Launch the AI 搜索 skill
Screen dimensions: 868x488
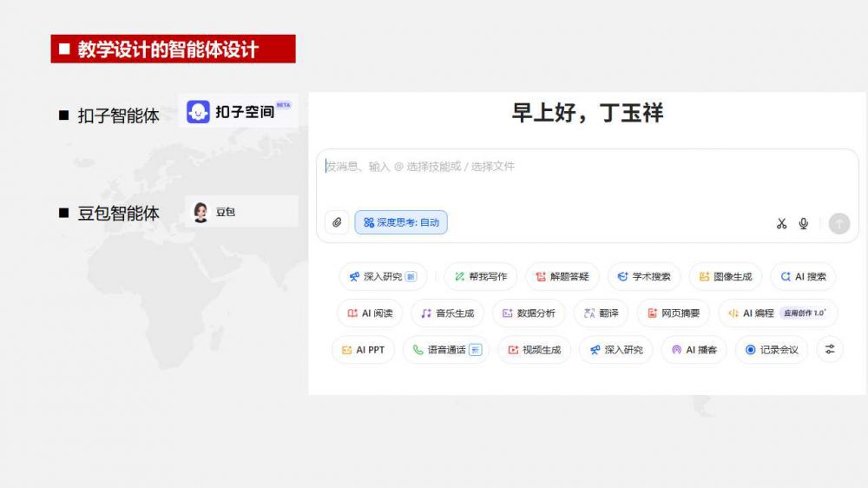click(803, 277)
